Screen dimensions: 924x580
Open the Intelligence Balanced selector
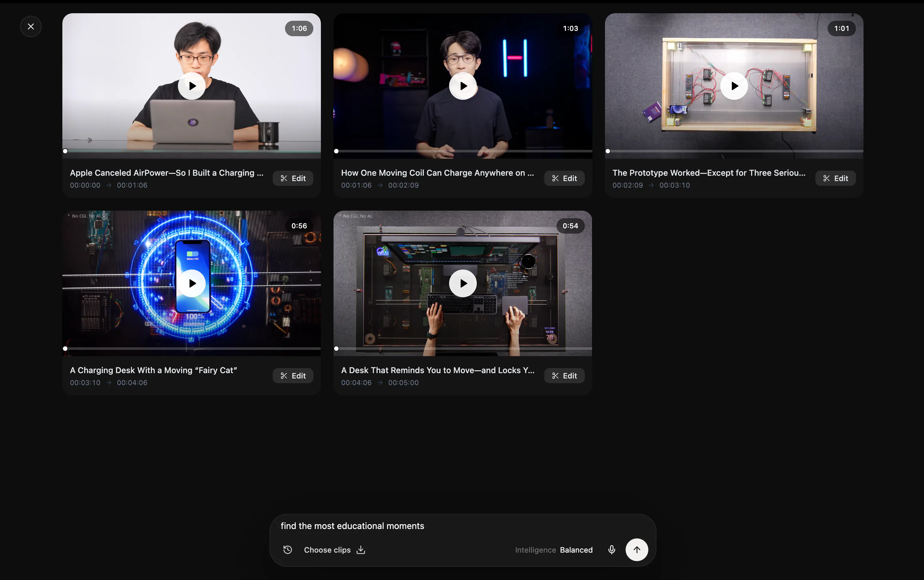point(553,550)
